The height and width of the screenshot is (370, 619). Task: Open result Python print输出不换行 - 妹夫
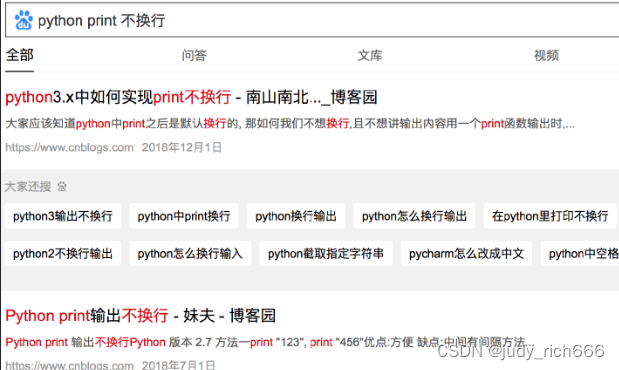click(x=141, y=316)
